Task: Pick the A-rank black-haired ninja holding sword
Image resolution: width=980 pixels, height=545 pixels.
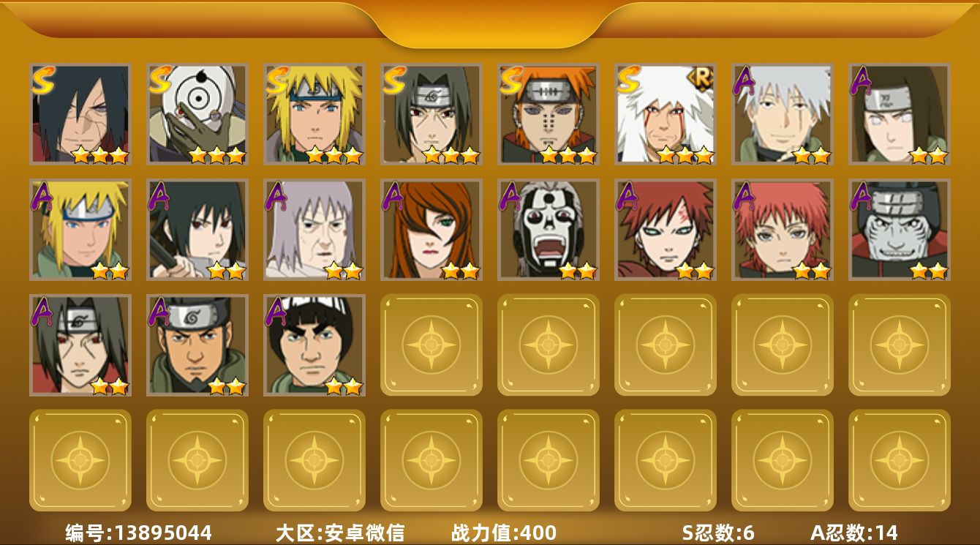Action: click(x=197, y=230)
